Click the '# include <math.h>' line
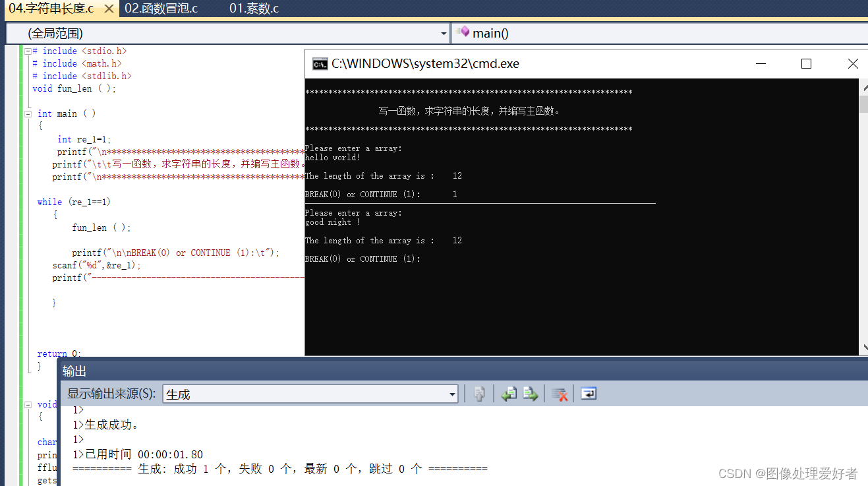The image size is (868, 486). coord(77,63)
